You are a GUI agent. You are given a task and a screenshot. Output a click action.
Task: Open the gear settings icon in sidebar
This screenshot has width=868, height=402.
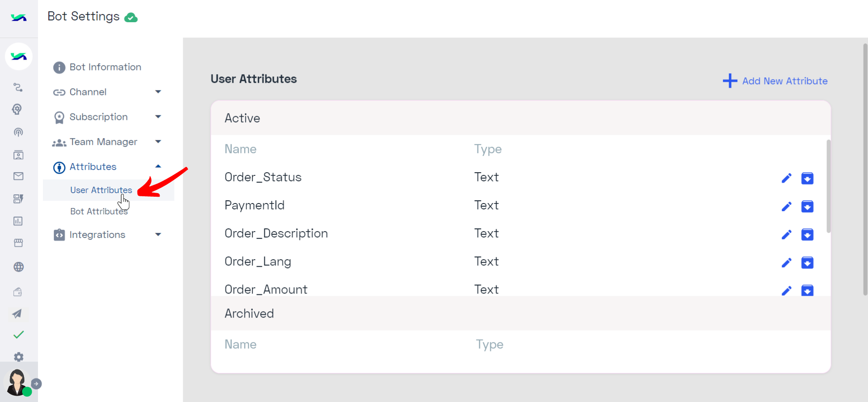pyautogui.click(x=19, y=357)
